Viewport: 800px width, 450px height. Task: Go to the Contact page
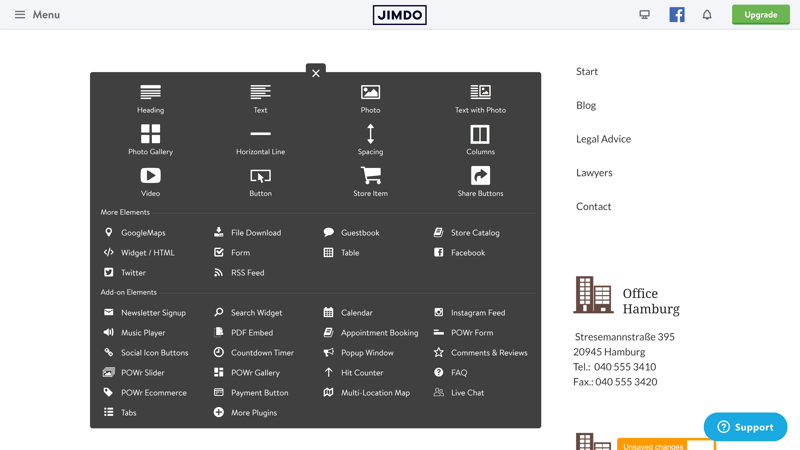click(593, 206)
